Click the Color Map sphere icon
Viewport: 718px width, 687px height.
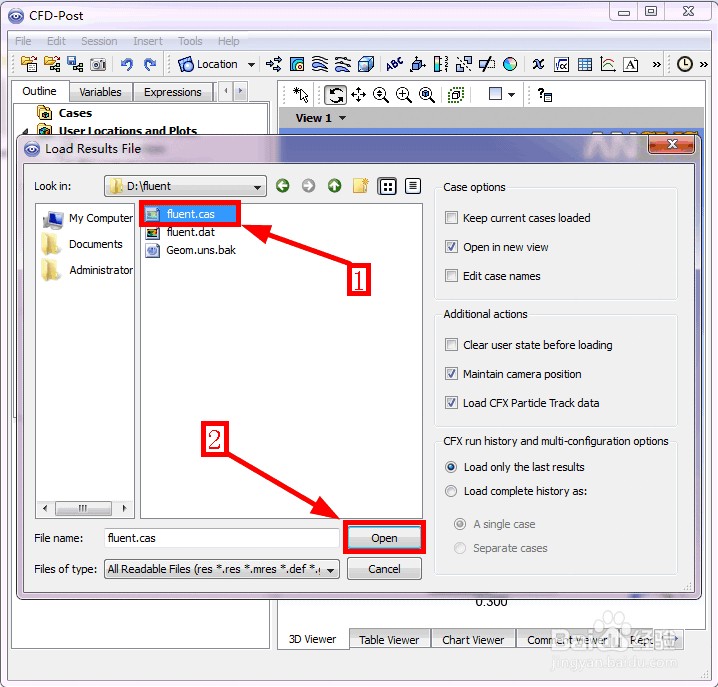(510, 65)
